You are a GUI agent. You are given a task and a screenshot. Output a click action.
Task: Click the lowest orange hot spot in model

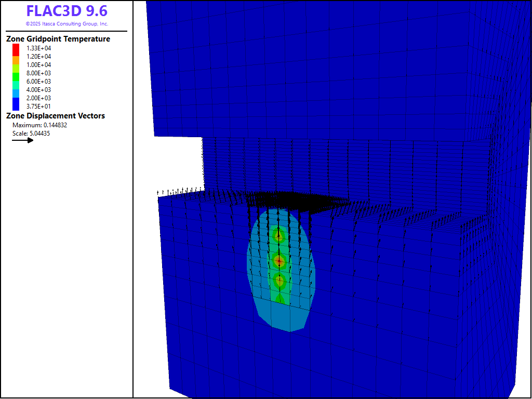pos(280,281)
